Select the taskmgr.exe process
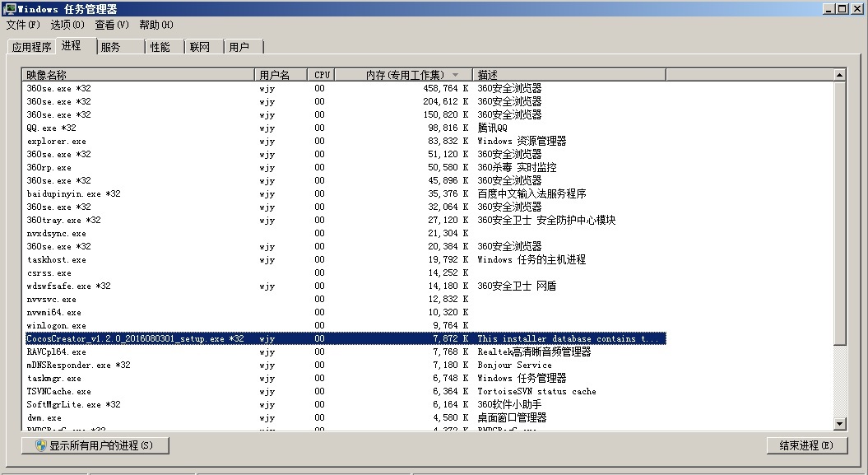The width and height of the screenshot is (868, 475). coord(346,378)
